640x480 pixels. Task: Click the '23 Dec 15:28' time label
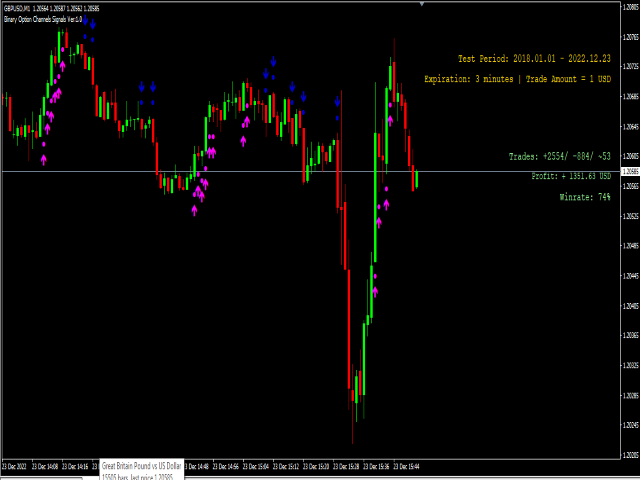click(347, 467)
